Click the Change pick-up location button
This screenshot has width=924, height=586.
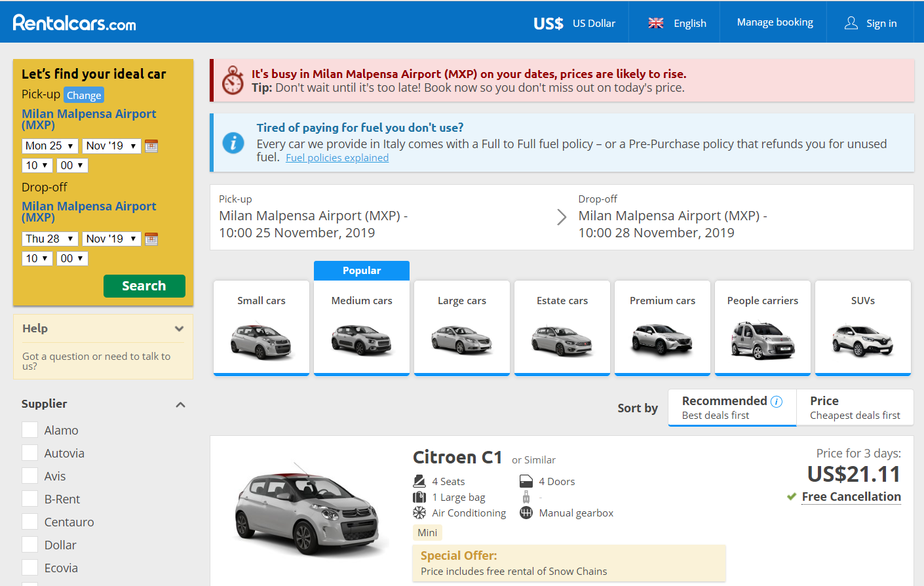[x=84, y=95]
